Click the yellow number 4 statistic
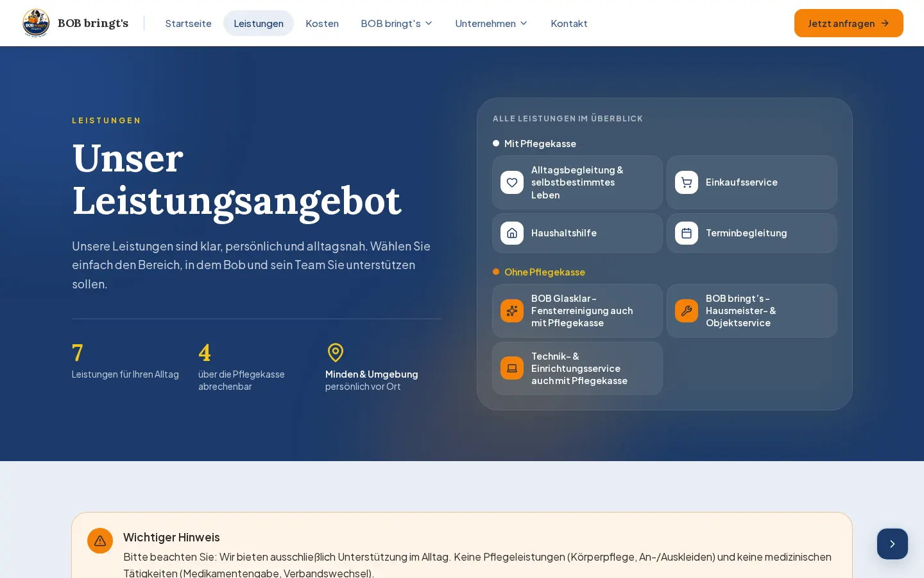This screenshot has height=578, width=924. [x=205, y=353]
